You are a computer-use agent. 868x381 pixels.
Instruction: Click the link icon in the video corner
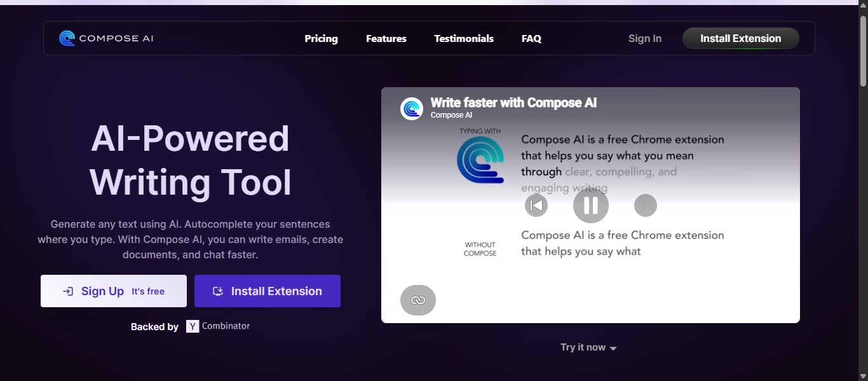click(x=417, y=300)
